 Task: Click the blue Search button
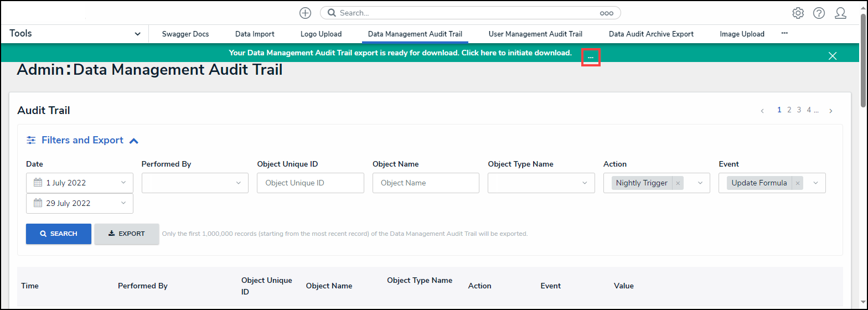(59, 234)
